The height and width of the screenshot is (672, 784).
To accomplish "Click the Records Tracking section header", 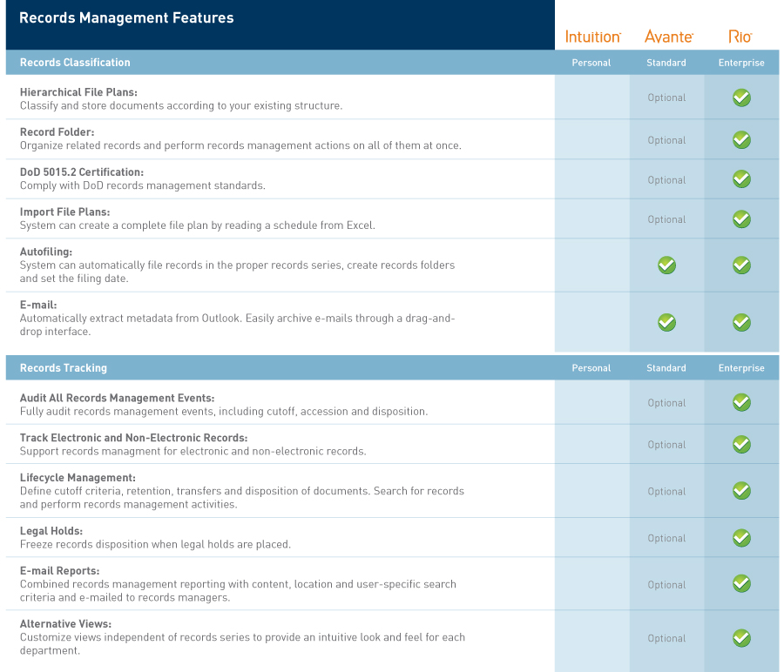I will 64,367.
